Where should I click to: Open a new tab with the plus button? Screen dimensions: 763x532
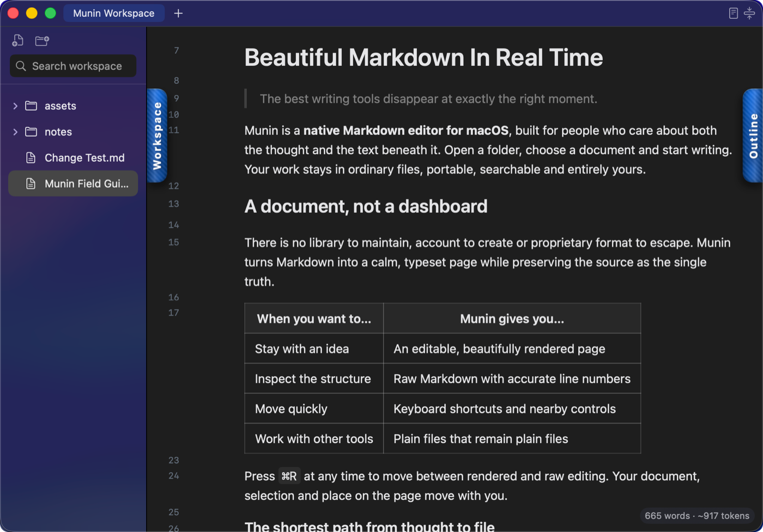click(x=178, y=13)
